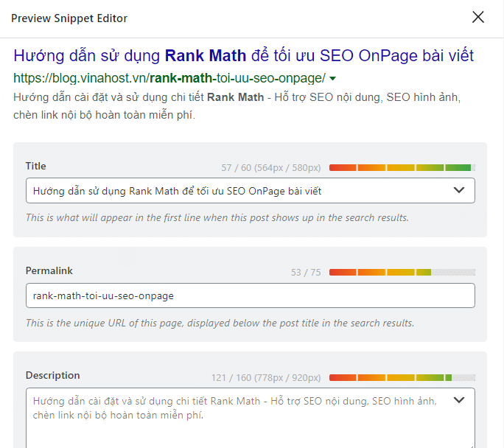Image resolution: width=504 pixels, height=448 pixels.
Task: Expand the Title field variables chevron
Action: [459, 191]
